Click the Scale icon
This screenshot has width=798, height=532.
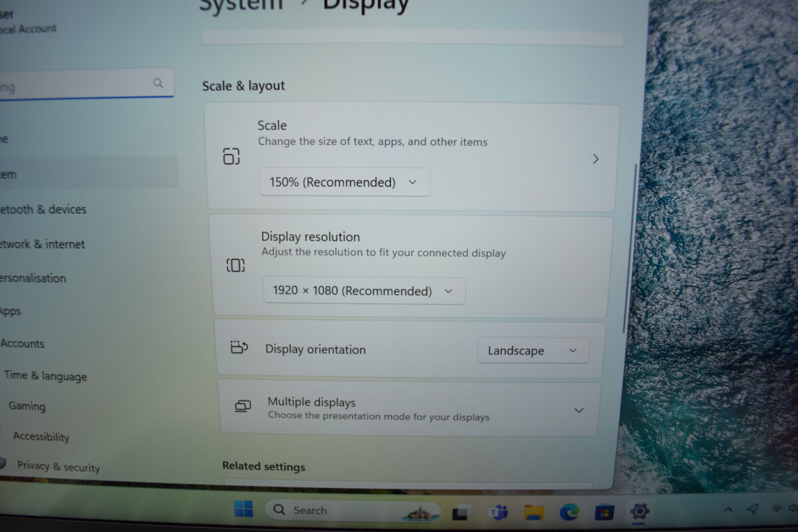pos(231,157)
